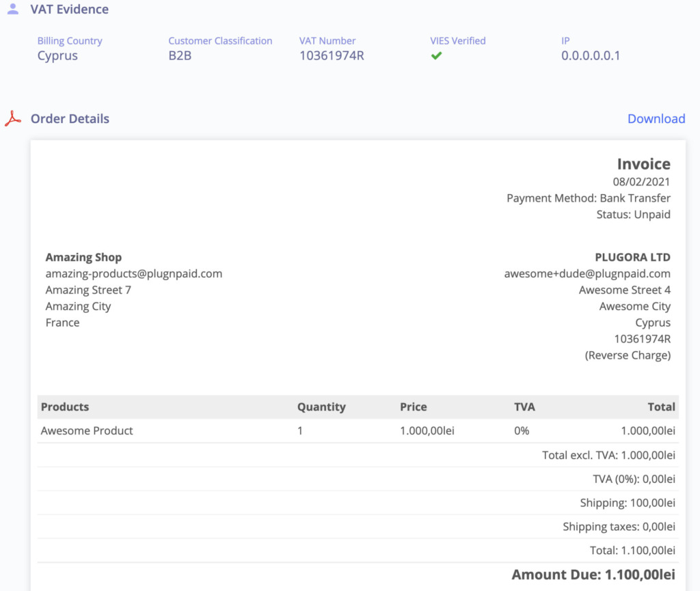Click the Amount Due total line

pos(593,575)
